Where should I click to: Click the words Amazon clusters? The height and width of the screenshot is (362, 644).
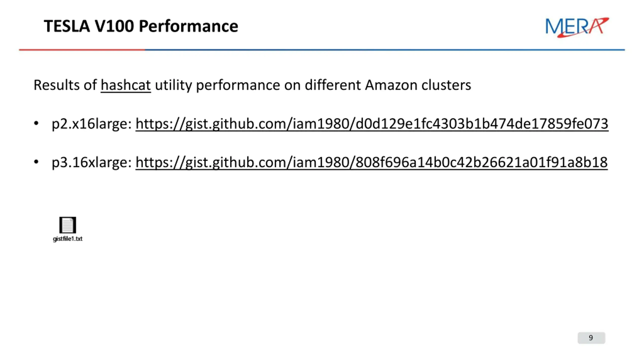[418, 85]
